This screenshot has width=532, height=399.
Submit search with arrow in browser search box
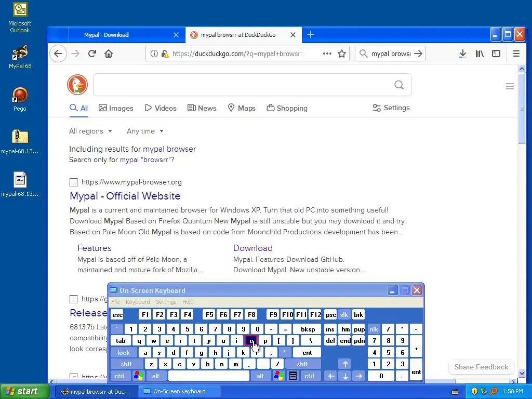pos(419,54)
